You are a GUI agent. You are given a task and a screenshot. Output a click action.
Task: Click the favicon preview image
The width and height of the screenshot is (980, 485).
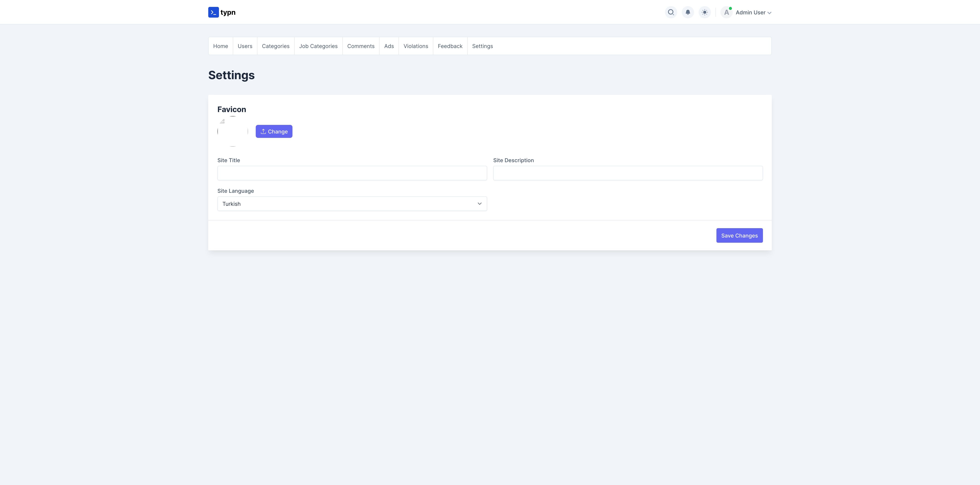coord(232,131)
